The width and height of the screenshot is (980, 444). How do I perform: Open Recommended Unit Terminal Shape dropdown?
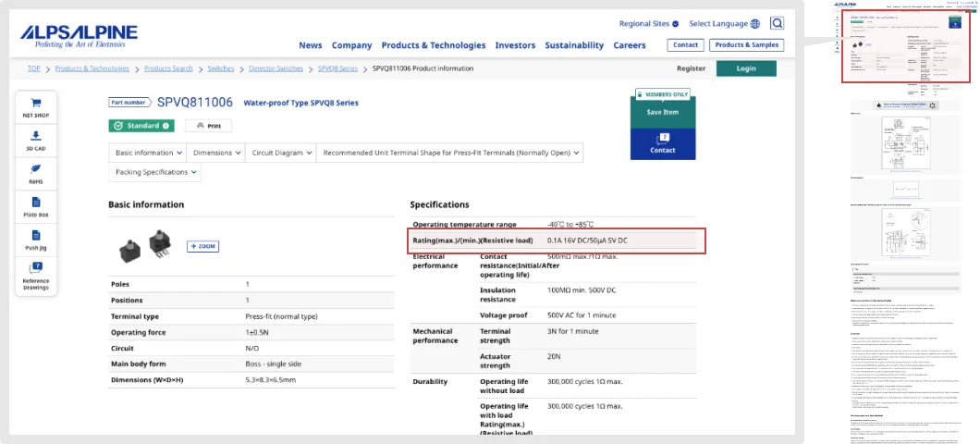[450, 153]
